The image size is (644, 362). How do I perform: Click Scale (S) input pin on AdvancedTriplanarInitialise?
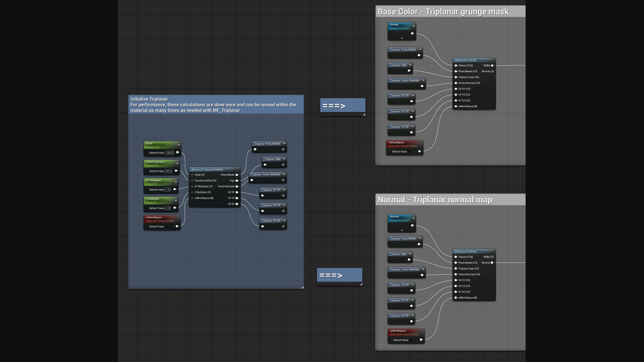click(x=192, y=175)
